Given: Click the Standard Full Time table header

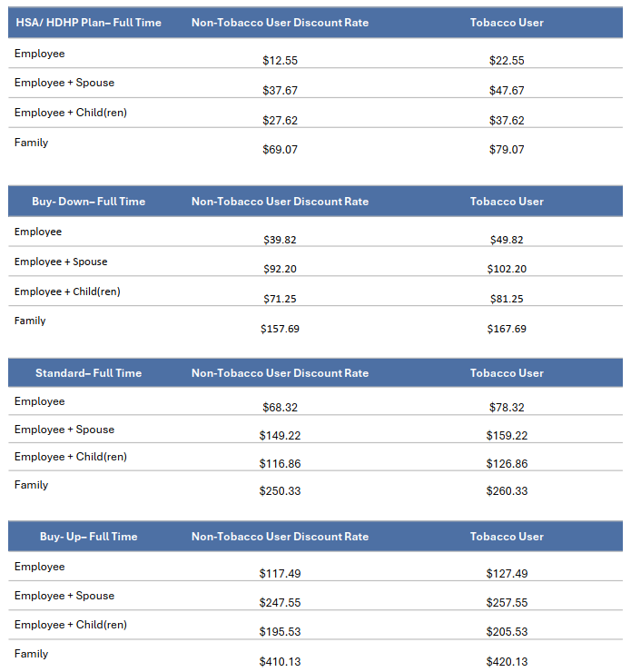Looking at the screenshot, I should 88,373.
